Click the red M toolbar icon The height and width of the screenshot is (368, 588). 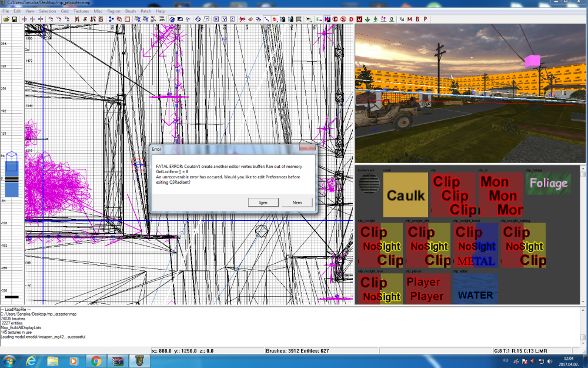click(x=409, y=19)
